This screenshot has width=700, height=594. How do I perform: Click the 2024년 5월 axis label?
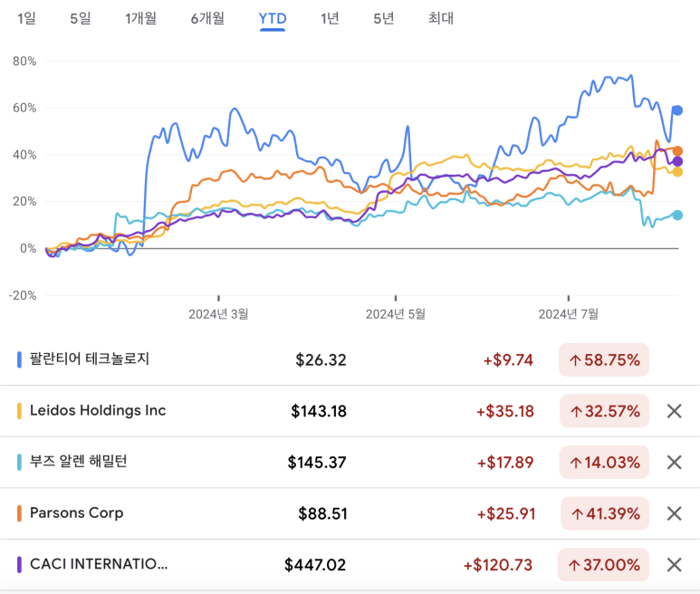(x=396, y=314)
